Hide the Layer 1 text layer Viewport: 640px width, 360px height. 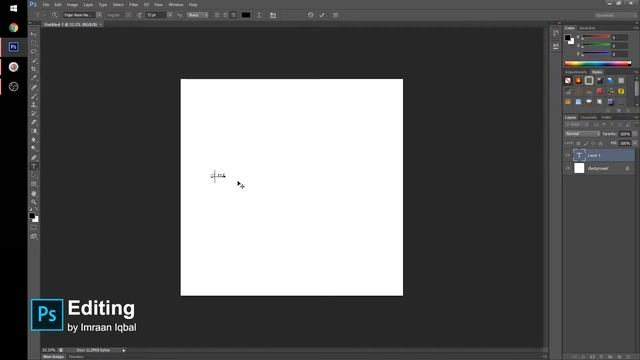point(568,155)
